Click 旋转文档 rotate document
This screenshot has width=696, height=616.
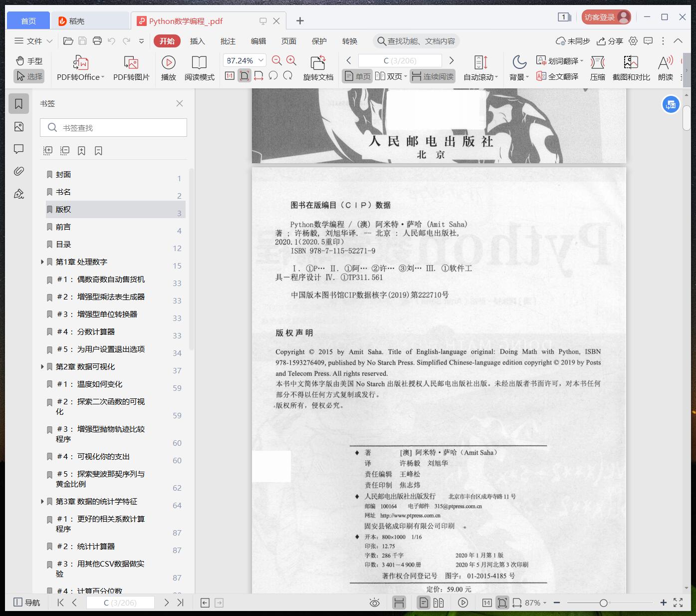click(x=318, y=68)
